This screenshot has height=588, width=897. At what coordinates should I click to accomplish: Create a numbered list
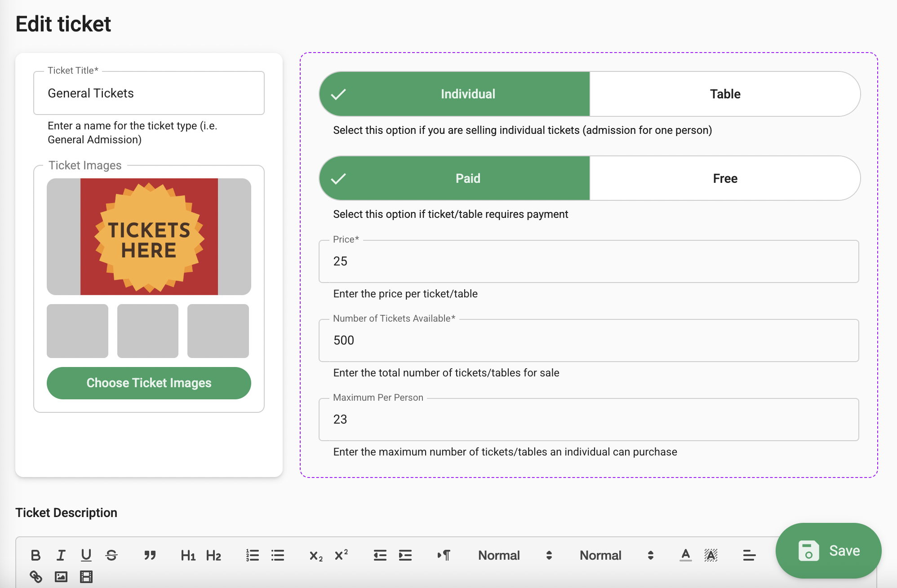point(253,555)
